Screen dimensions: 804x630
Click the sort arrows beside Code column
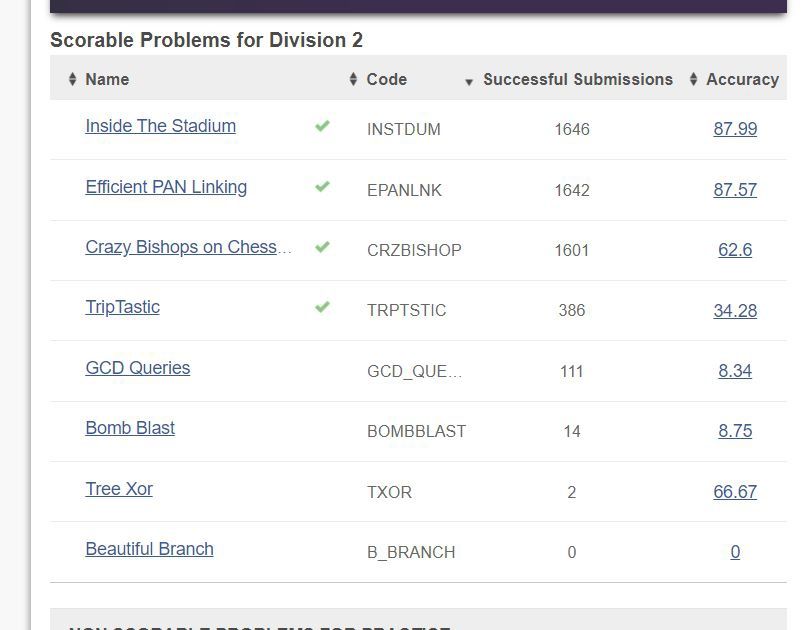[353, 79]
